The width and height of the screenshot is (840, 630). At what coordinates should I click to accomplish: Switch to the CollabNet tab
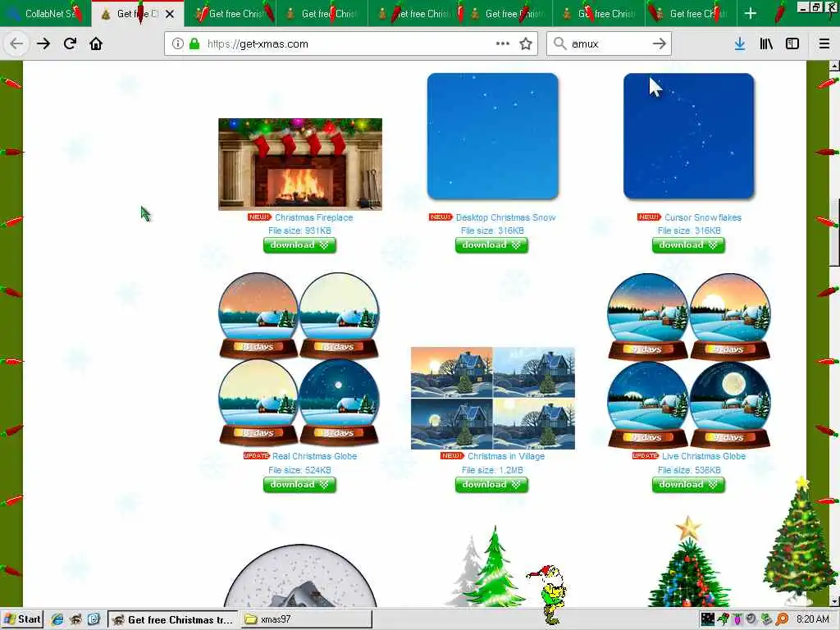(46, 14)
